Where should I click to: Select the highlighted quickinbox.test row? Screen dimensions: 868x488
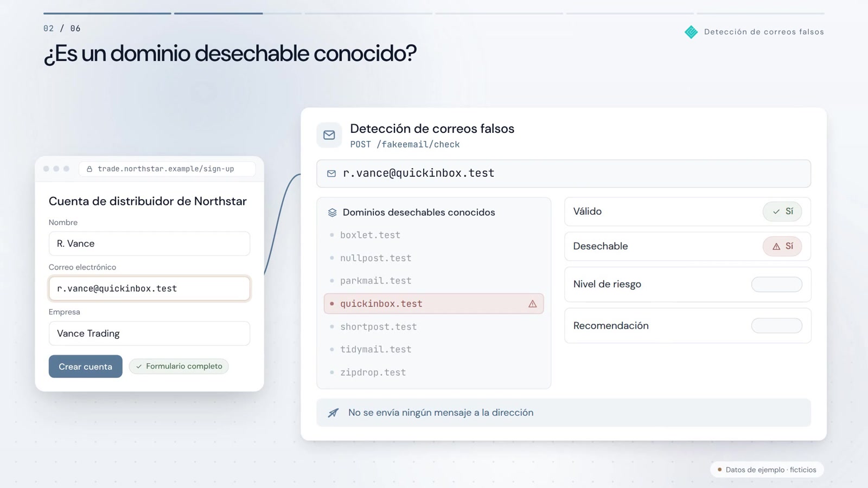433,304
